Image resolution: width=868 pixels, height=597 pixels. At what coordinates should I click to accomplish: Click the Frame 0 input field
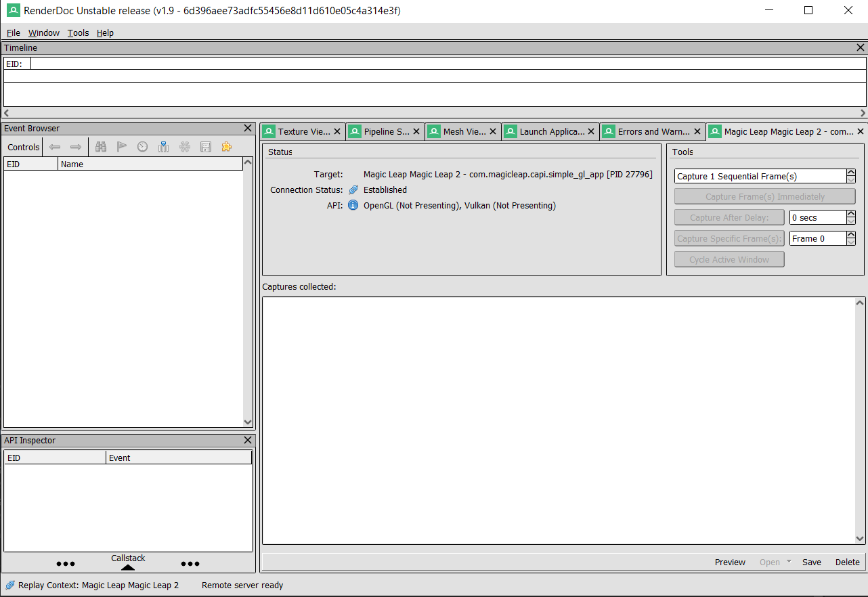(x=818, y=238)
